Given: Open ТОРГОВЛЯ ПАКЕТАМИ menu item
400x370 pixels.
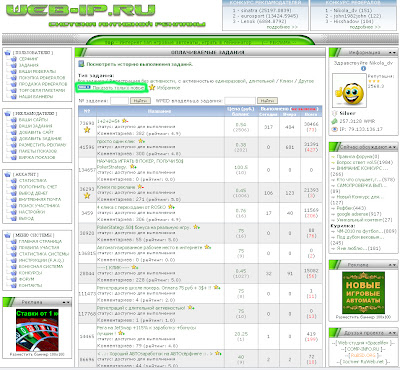Looking at the screenshot, I should tap(42, 90).
